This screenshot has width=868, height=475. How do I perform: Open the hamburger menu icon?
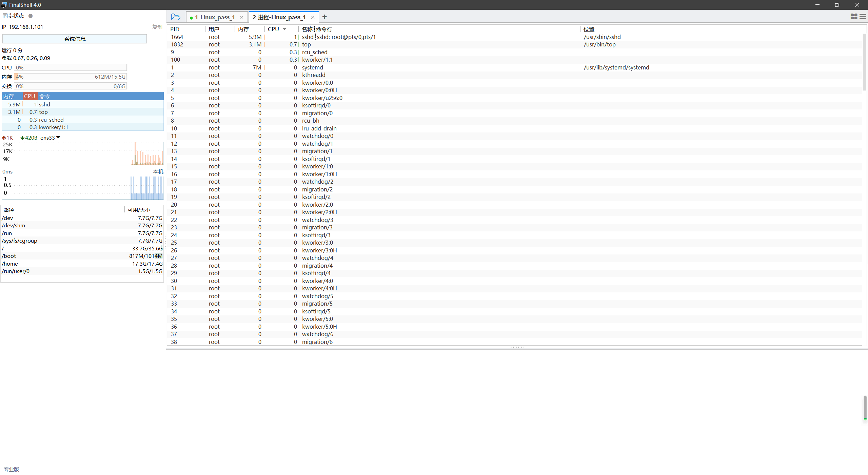pos(863,17)
